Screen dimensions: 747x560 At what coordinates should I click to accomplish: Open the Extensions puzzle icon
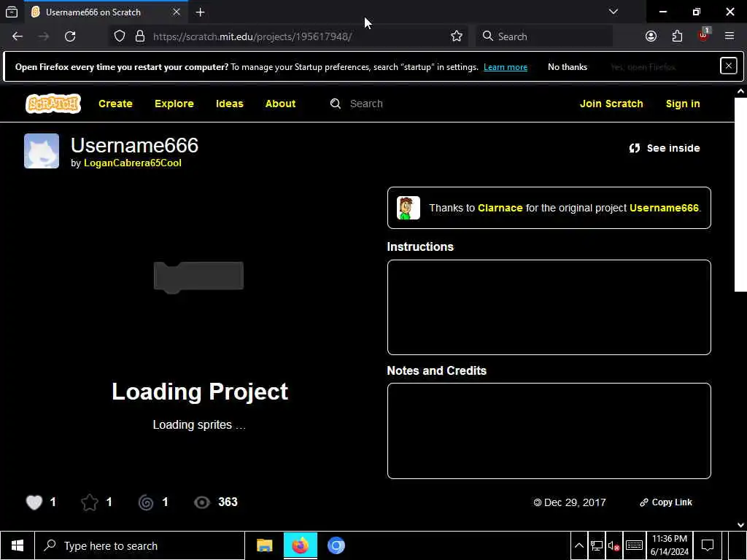pos(677,36)
